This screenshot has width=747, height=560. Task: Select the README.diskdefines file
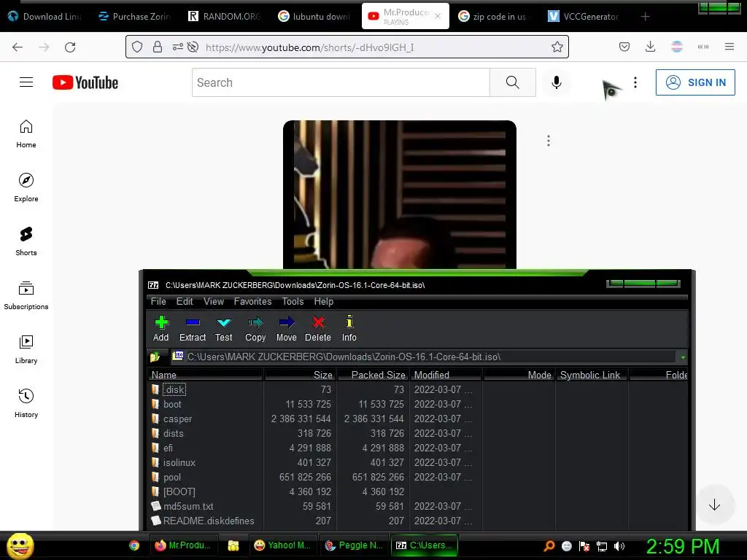pos(417,521)
